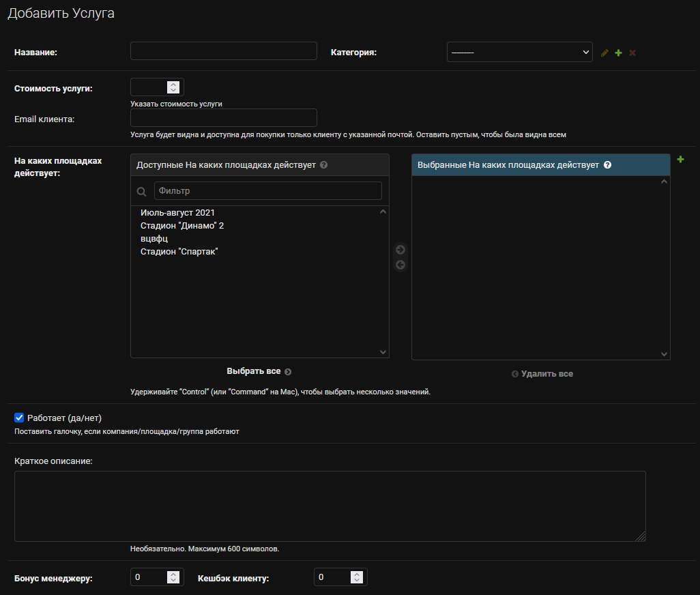Click into the Фильтр search field
Image resolution: width=700 pixels, height=595 pixels.
(267, 191)
